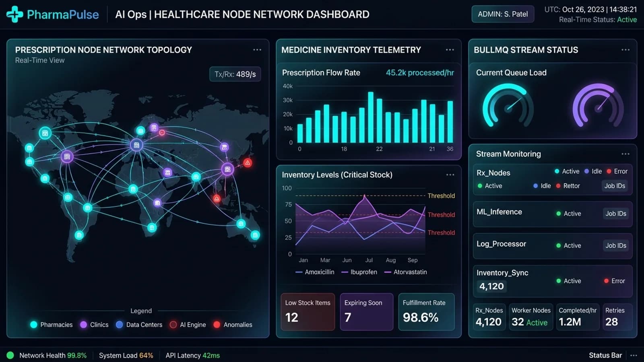Open the Status Bar ellipsis menu

pyautogui.click(x=634, y=356)
